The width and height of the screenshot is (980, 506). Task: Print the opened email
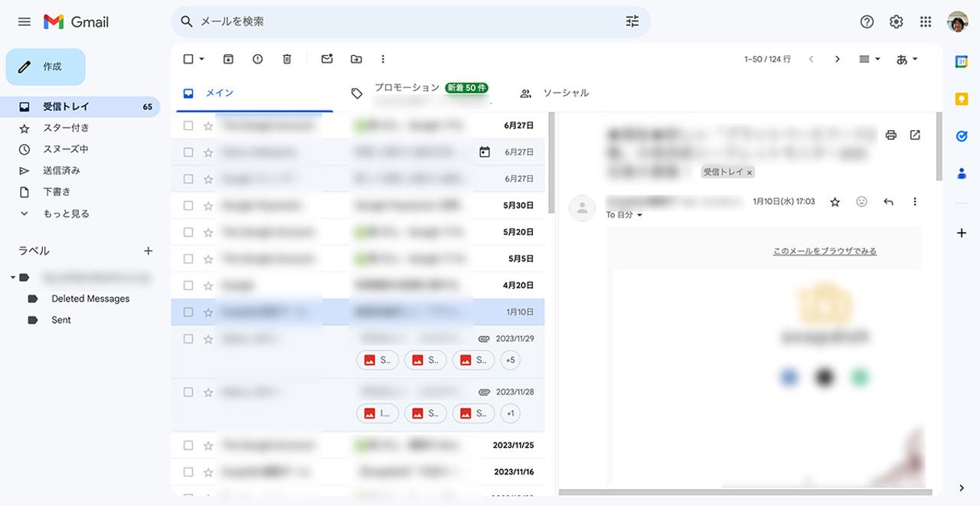(890, 134)
